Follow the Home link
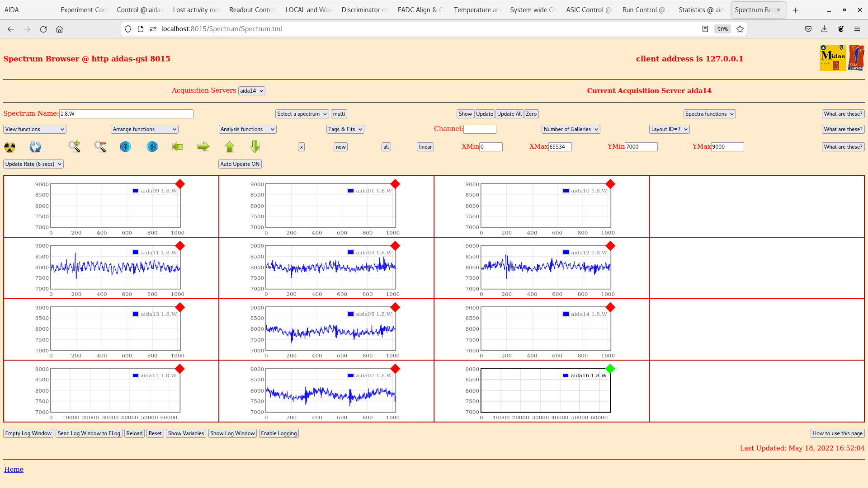 tap(14, 469)
